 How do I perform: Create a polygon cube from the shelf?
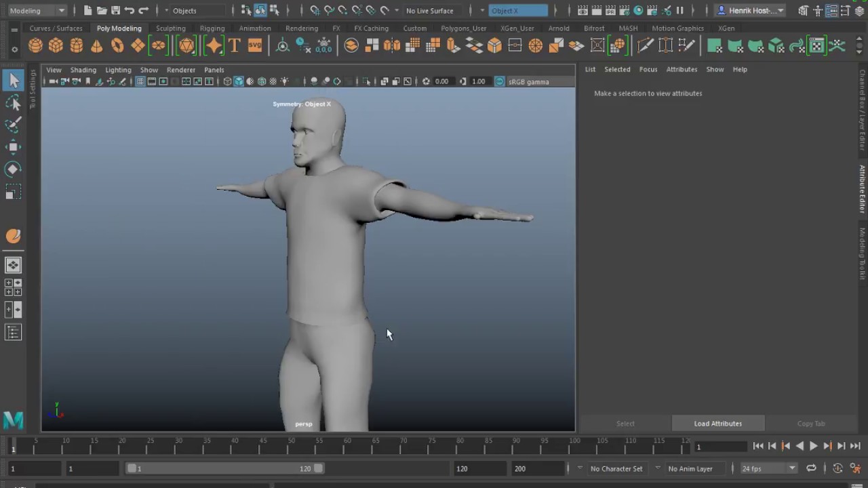coord(56,46)
